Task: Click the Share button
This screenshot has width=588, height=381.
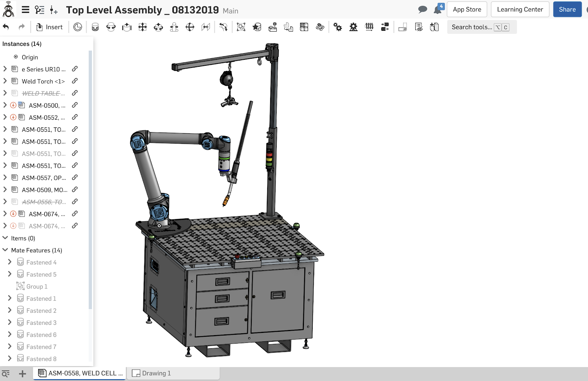Action: coord(567,10)
